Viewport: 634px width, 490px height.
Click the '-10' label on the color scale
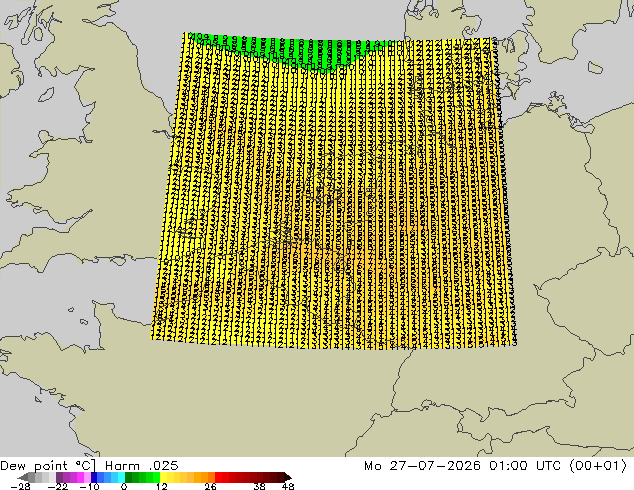(x=89, y=486)
